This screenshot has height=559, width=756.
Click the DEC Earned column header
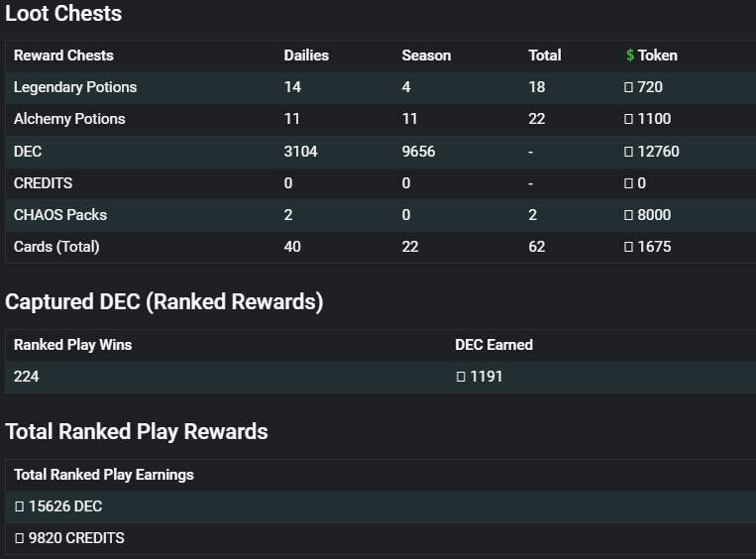[493, 345]
